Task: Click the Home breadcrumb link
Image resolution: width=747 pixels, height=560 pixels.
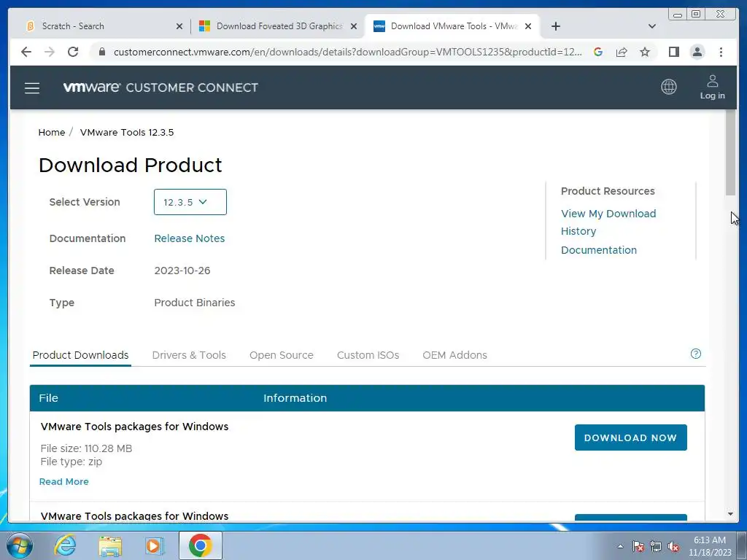Action: (x=52, y=133)
